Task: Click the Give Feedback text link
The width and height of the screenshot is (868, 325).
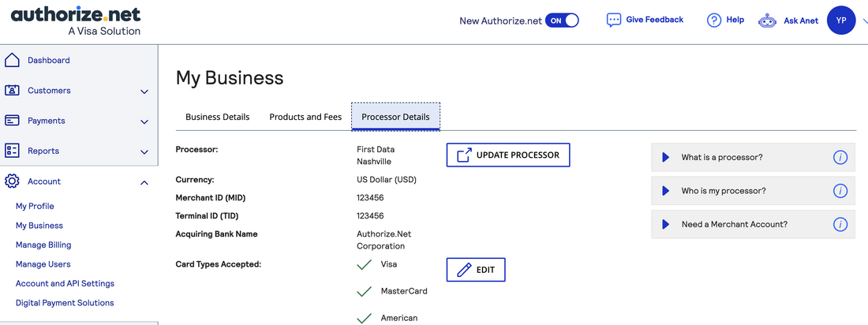Action: pyautogui.click(x=655, y=20)
